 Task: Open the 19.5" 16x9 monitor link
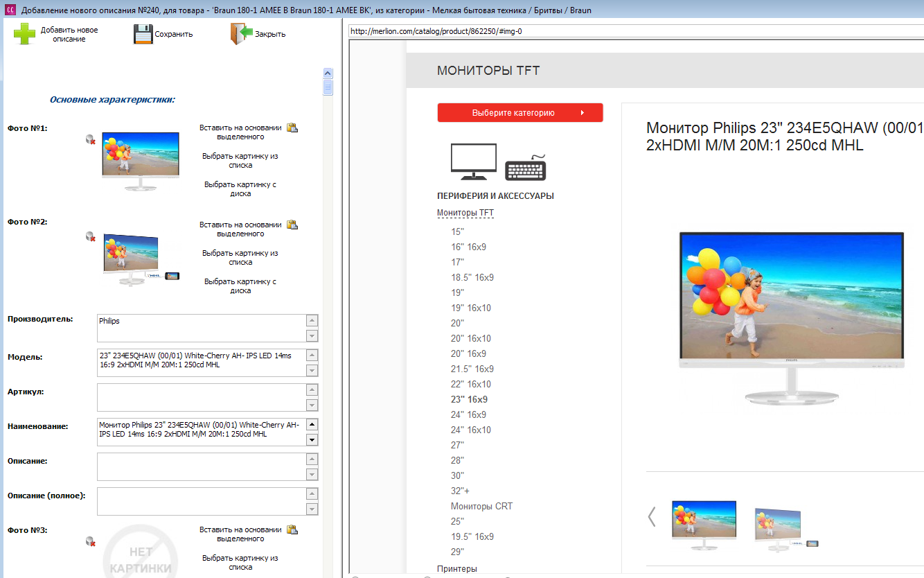click(472, 536)
